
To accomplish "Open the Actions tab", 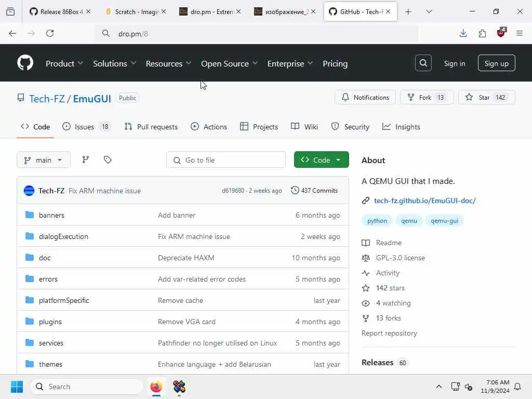I will 209,127.
